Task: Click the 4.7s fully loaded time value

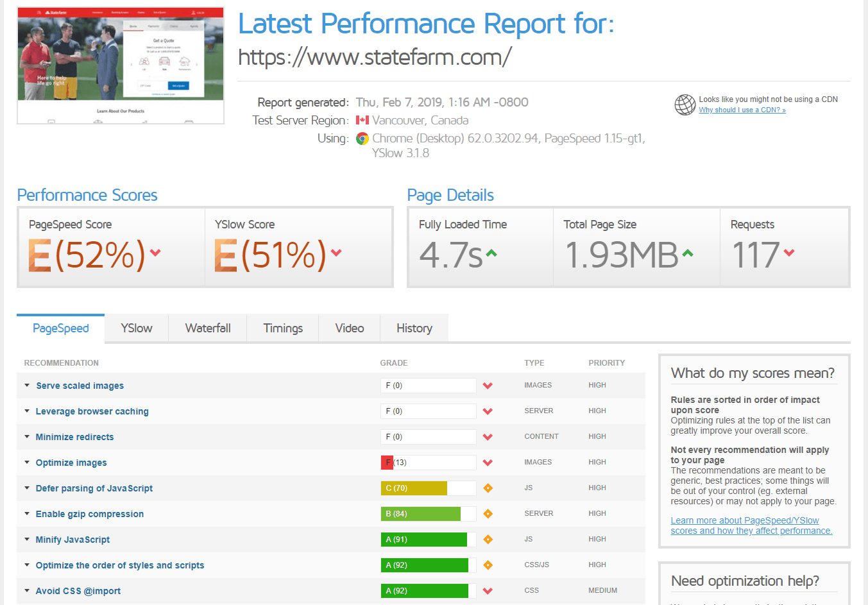Action: tap(450, 255)
